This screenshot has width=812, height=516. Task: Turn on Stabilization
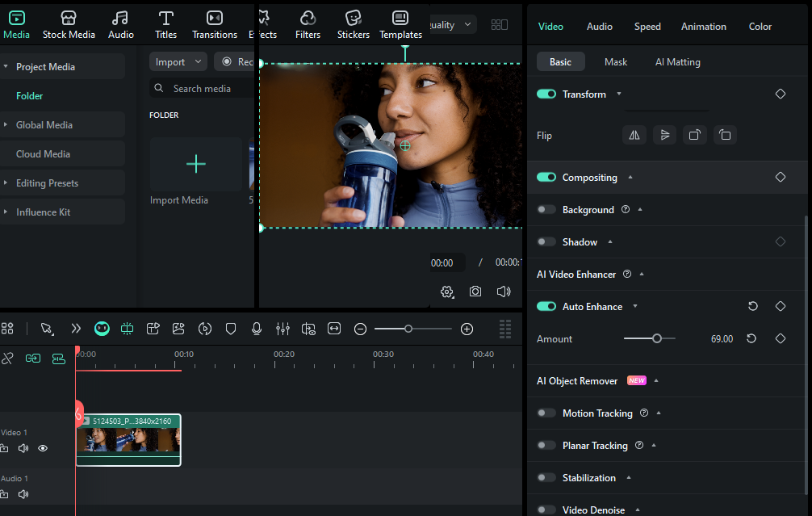(546, 477)
